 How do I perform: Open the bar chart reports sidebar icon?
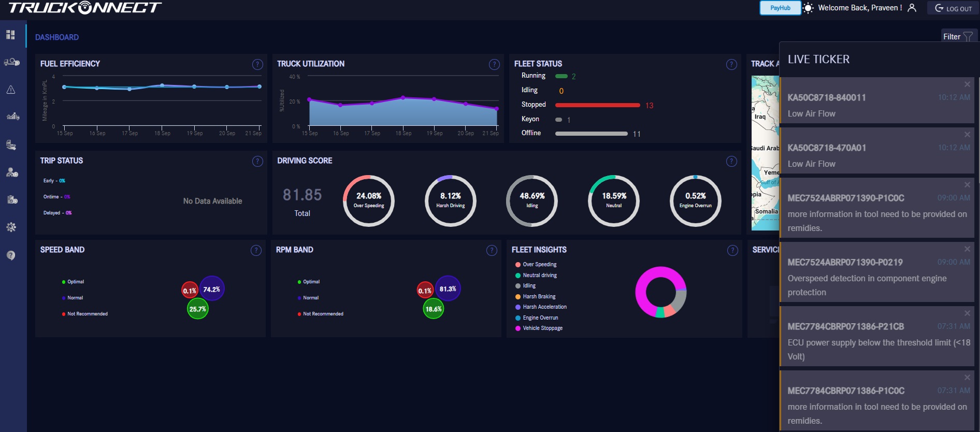[x=12, y=117]
